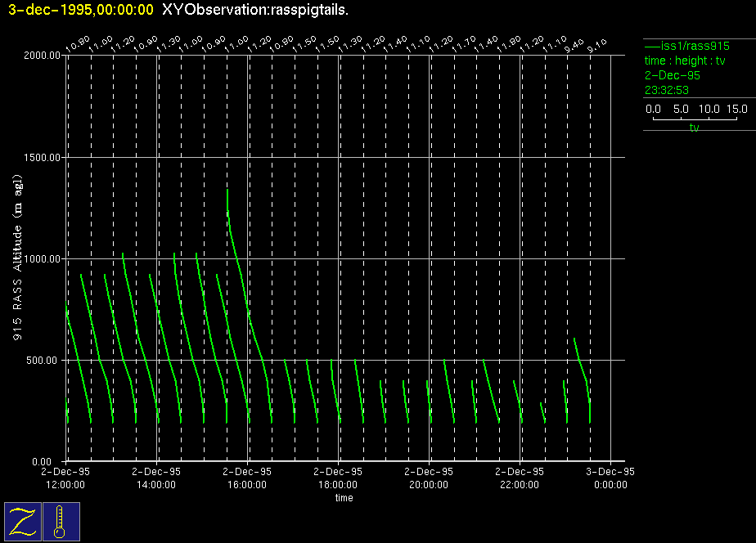Screen dimensions: 756x543
Task: Click the 15.0 value on tv scale
Action: click(x=737, y=109)
